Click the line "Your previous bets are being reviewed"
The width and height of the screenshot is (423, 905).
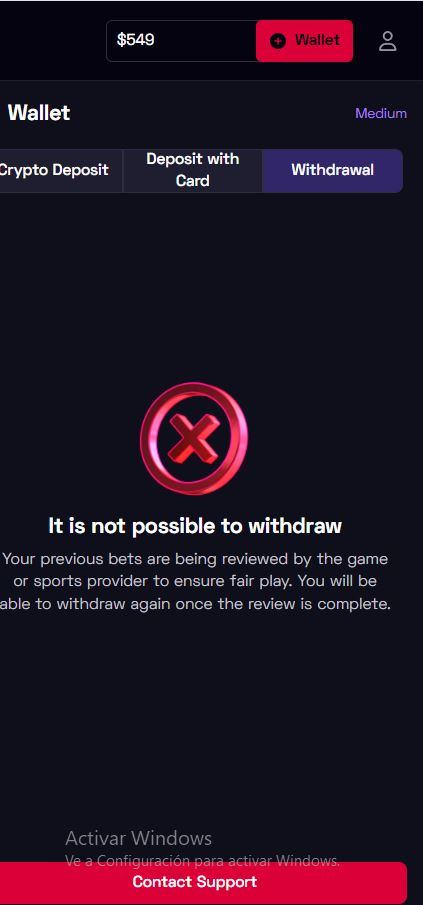pyautogui.click(x=195, y=559)
